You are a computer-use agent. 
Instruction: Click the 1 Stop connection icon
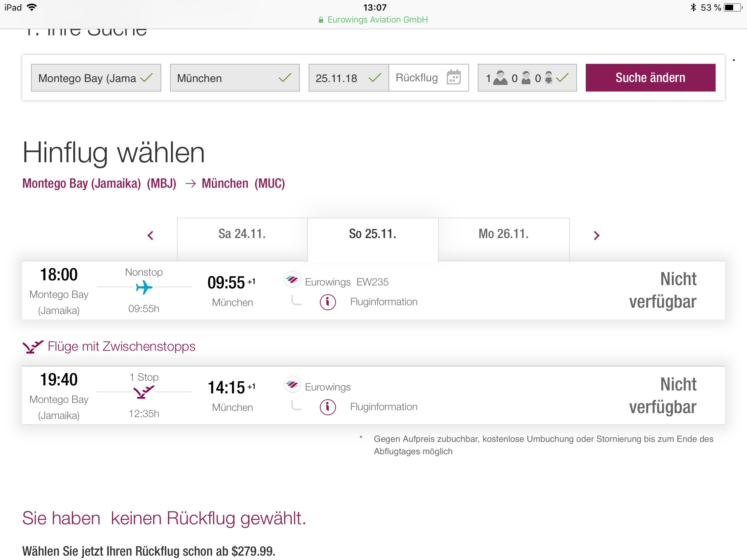tap(144, 392)
